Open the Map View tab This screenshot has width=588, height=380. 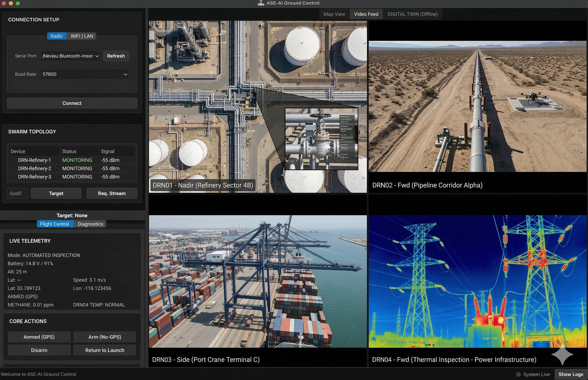pos(334,14)
